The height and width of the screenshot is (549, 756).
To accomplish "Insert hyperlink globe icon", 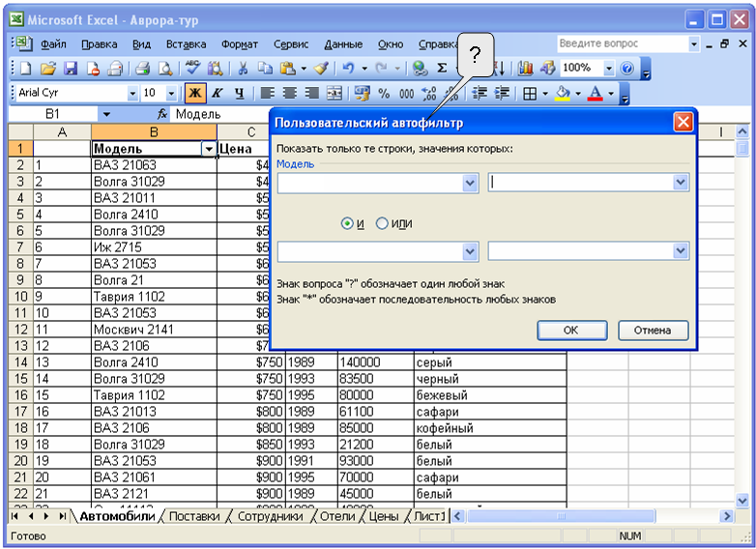I will [420, 69].
